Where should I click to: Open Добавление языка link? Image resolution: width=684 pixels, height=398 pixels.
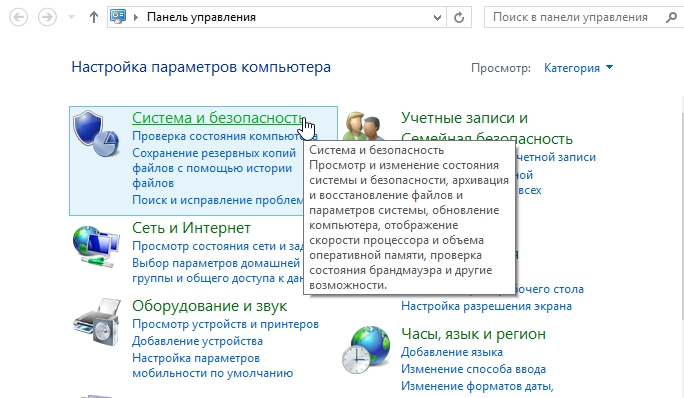452,352
